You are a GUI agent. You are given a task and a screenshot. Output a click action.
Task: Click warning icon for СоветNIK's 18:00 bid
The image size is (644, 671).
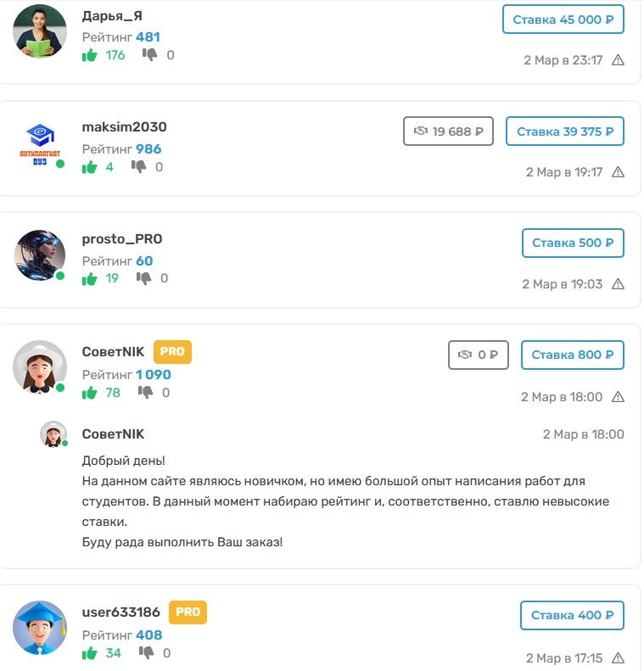tap(618, 397)
